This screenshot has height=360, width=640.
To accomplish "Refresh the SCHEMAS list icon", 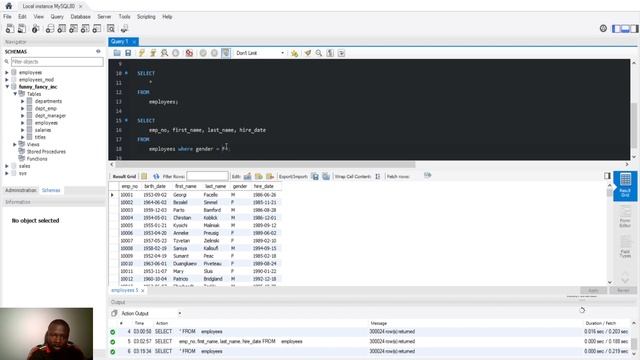I will pyautogui.click(x=98, y=51).
